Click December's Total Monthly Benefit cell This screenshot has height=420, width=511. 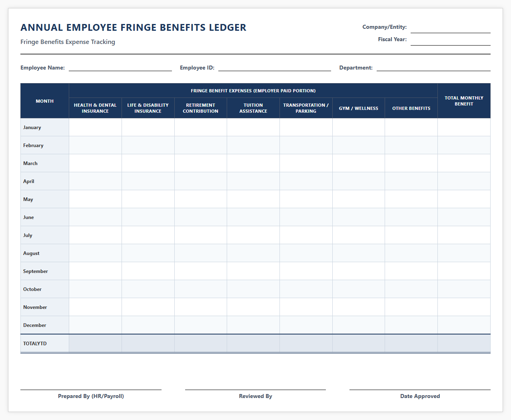coord(464,325)
